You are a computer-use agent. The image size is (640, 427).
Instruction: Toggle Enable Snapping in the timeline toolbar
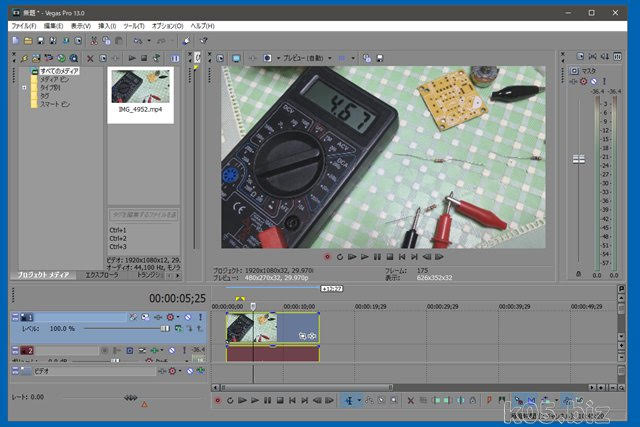coord(518,400)
